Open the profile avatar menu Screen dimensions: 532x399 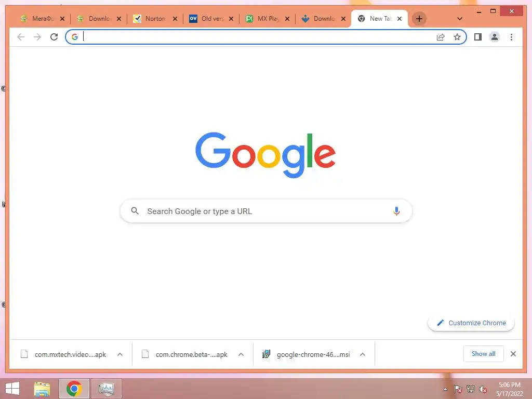coord(495,37)
